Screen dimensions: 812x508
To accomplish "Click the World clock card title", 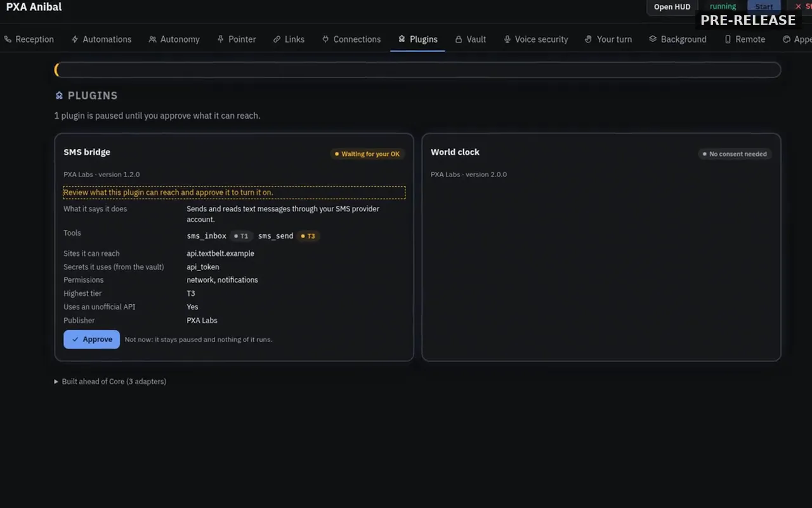I will pyautogui.click(x=455, y=152).
